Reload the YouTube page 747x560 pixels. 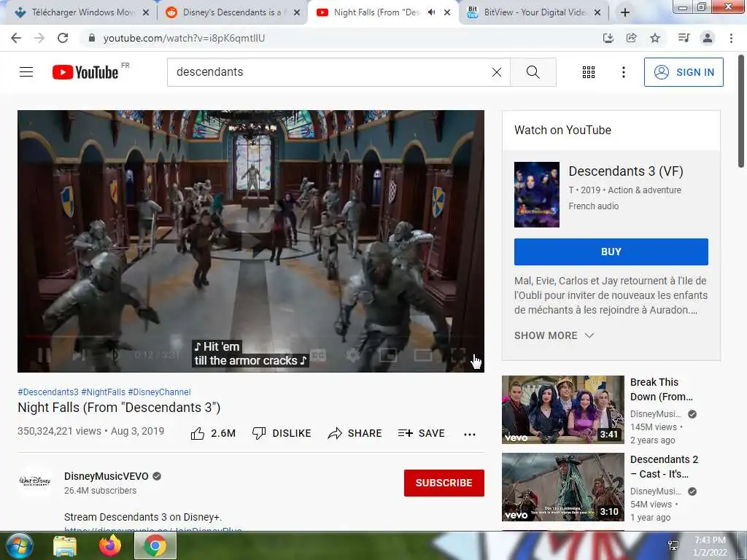pos(63,38)
